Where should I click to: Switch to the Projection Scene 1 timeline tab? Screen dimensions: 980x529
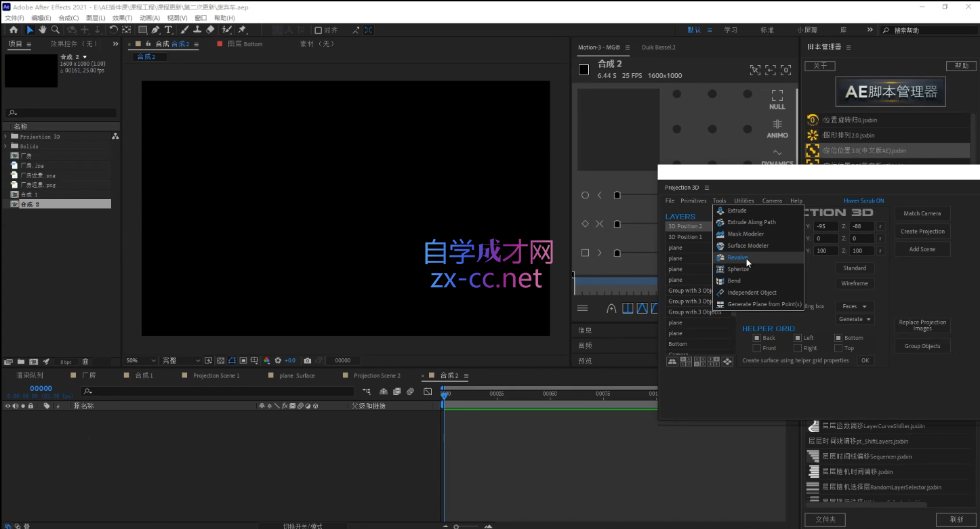click(x=216, y=375)
